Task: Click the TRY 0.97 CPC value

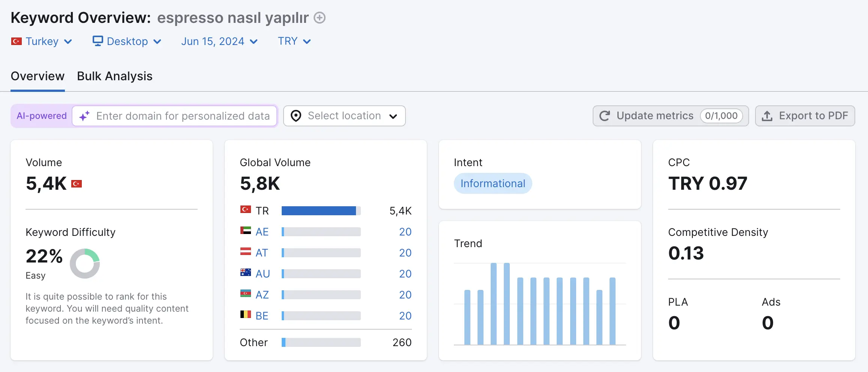Action: [x=707, y=183]
